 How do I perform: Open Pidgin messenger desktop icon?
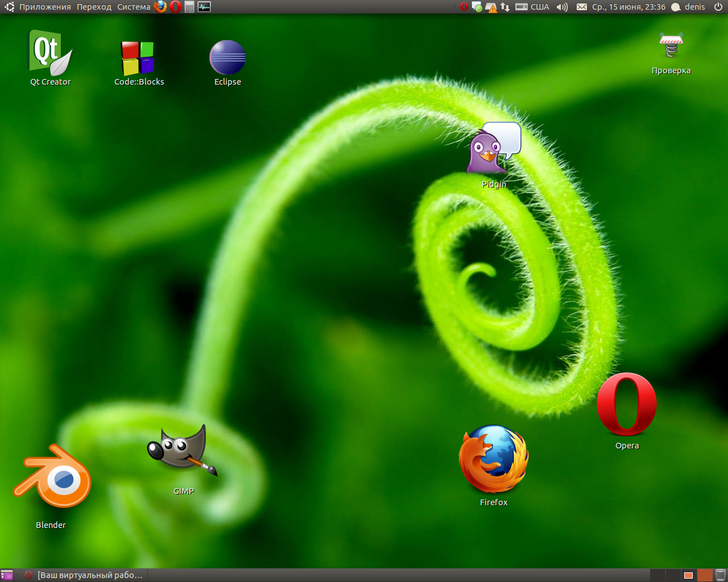494,149
